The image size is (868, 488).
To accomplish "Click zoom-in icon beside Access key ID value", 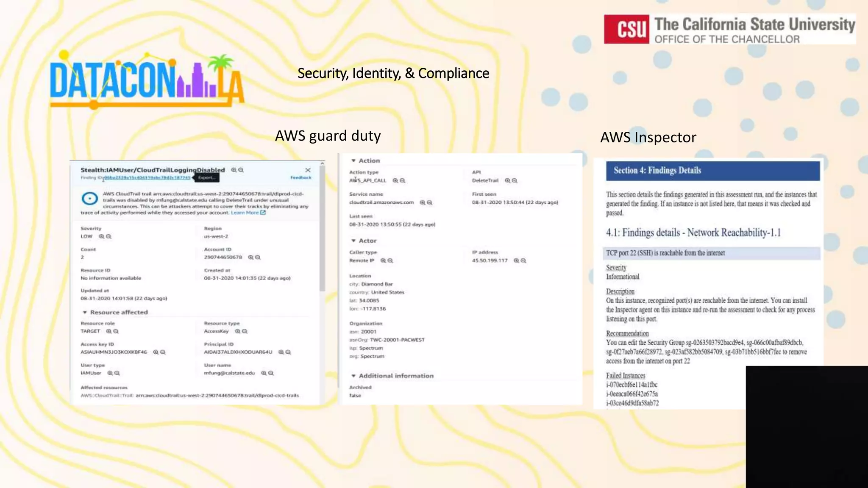I will 156,352.
